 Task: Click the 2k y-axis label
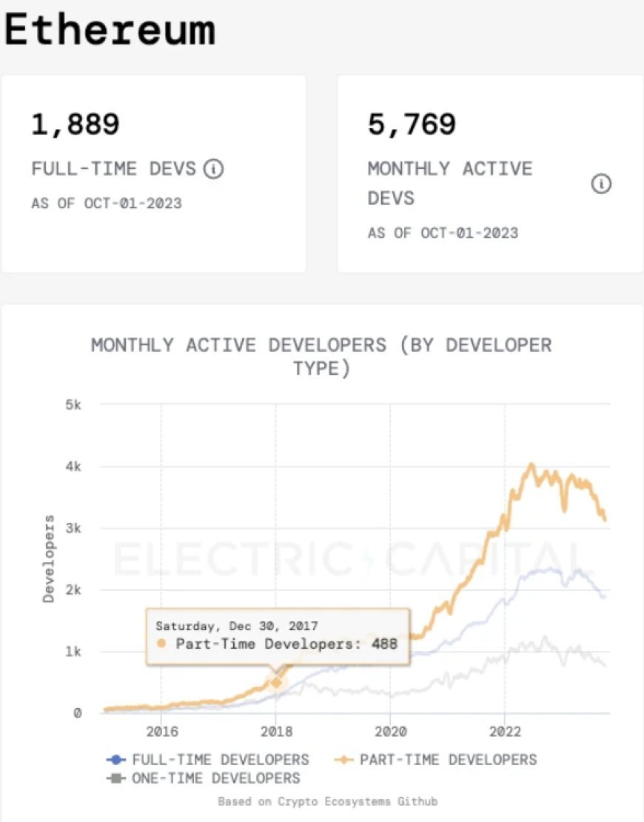point(73,589)
